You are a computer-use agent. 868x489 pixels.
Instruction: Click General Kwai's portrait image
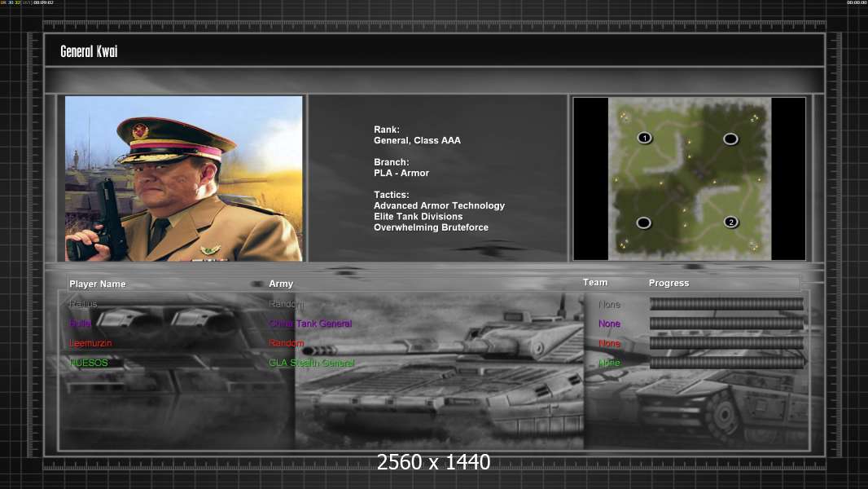184,178
